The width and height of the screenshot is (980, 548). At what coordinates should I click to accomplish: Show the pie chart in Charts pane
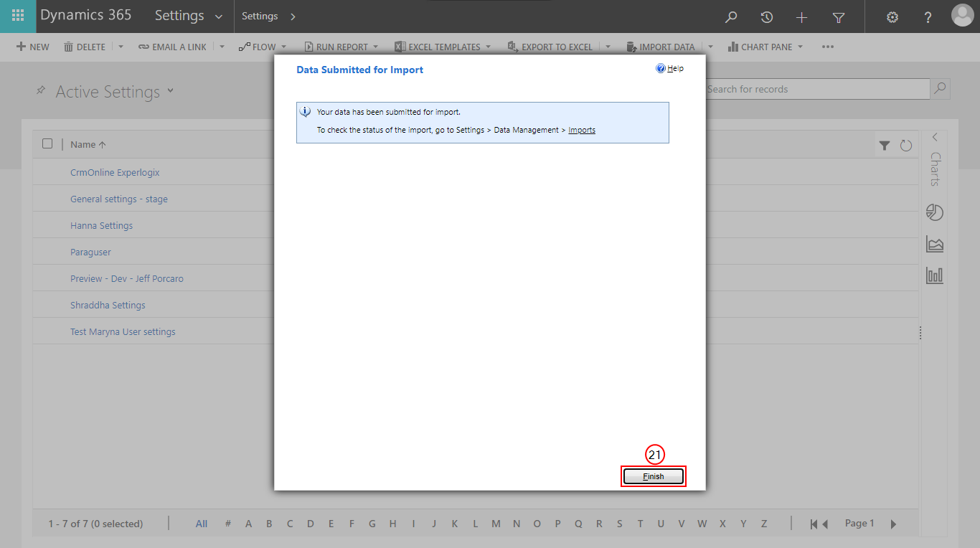[934, 212]
